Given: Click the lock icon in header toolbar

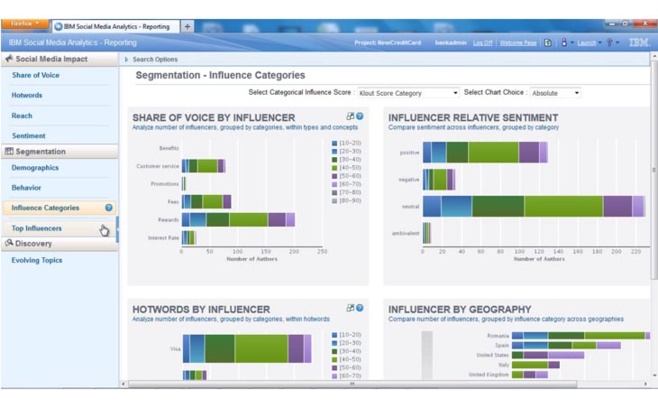Looking at the screenshot, I should point(563,43).
